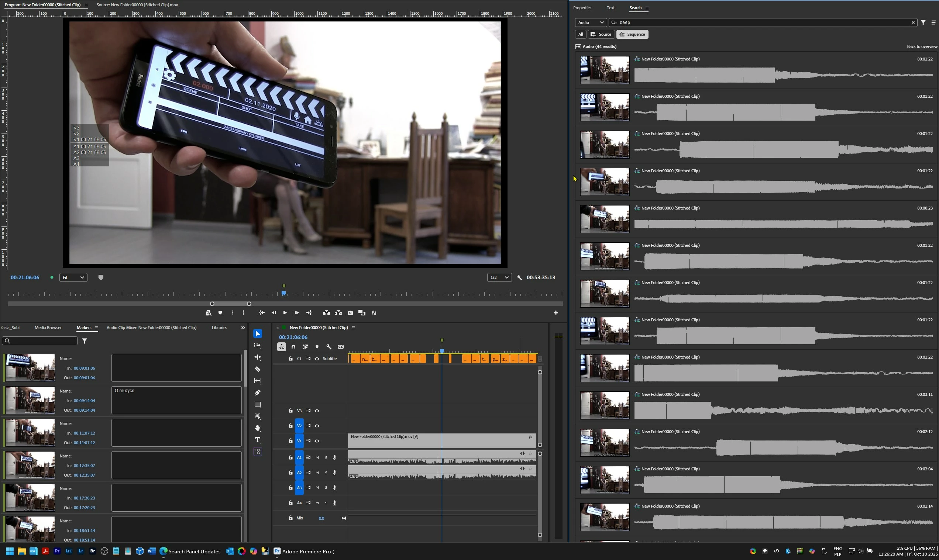Screen dimensions: 939x560
Task: Select the Type tool
Action: pos(258,440)
